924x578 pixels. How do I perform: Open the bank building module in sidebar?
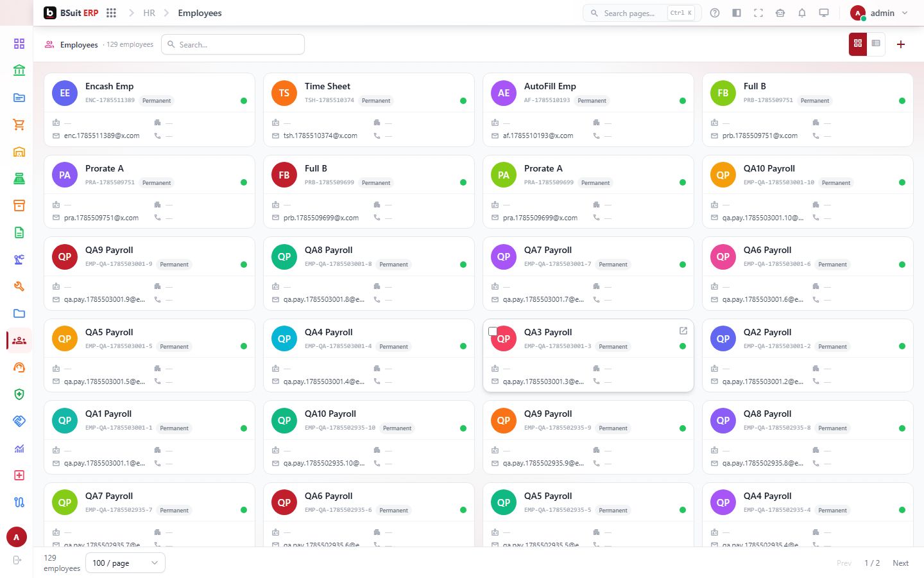[19, 71]
